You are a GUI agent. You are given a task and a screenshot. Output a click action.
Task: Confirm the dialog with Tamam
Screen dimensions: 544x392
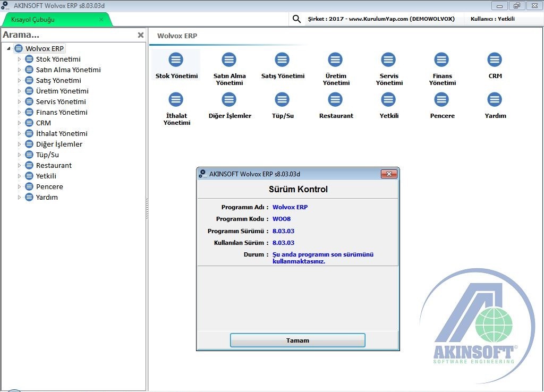[297, 340]
